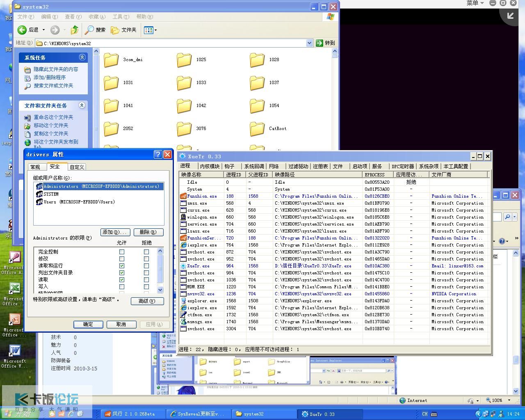Click the Back arrow in system32 window
This screenshot has width=525, height=420.
pos(22,30)
